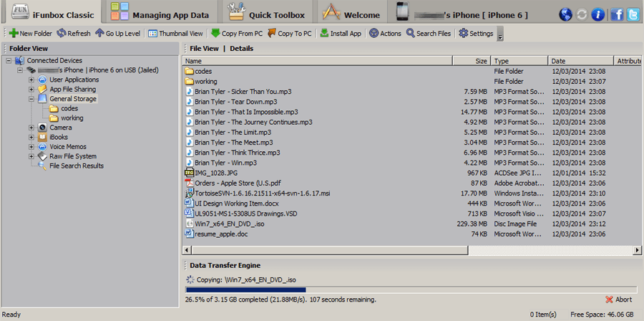644x321 pixels.
Task: Collapse the iPhone 6 on USB node
Action: 20,70
